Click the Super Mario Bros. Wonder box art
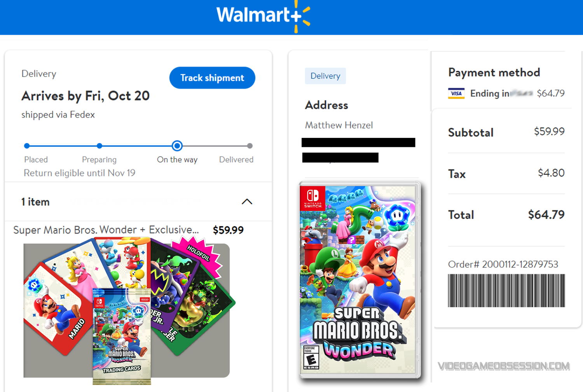The width and height of the screenshot is (583, 392). coord(360,280)
